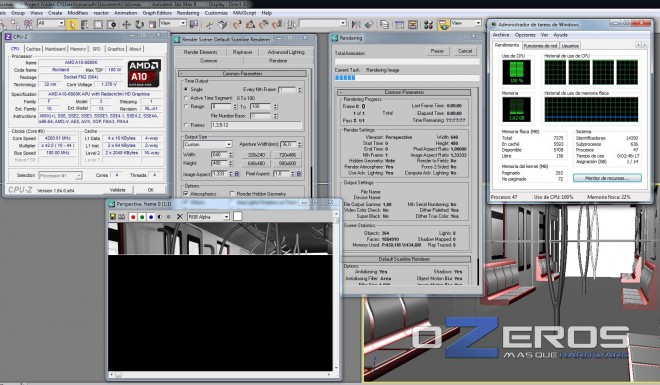
Task: Open the Custom output size dropdown
Action: 208,144
